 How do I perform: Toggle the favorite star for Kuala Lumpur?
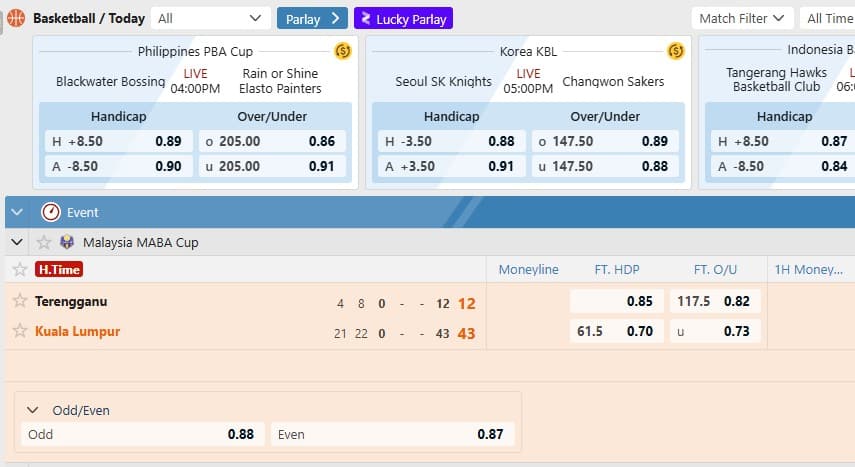click(20, 331)
